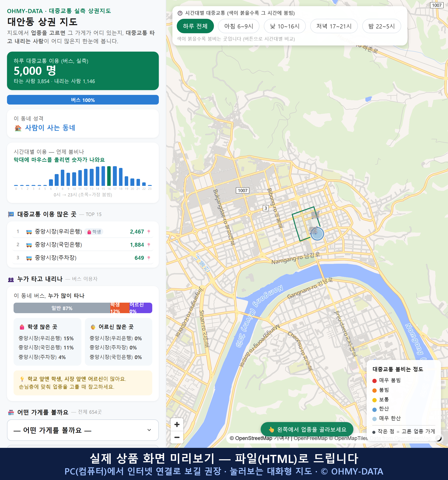Click the red 매우 붐빔 legend dot
The image size is (448, 480).
374,381
